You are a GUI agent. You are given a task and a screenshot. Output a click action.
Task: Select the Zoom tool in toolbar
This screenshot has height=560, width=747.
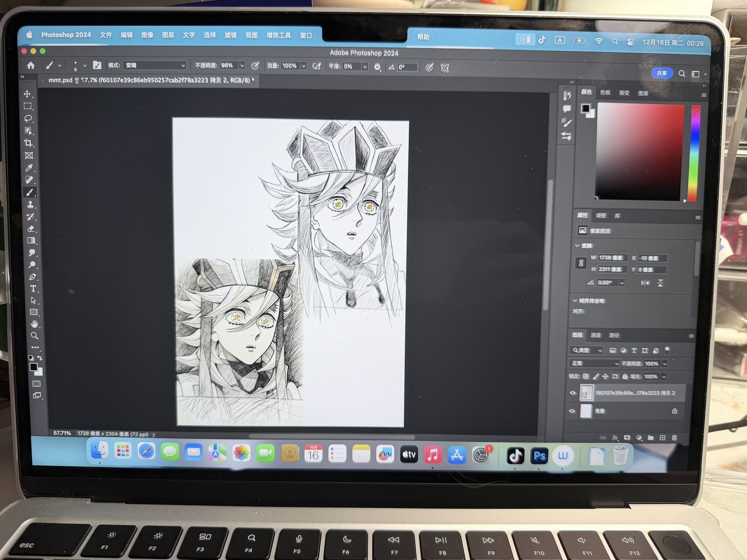(34, 335)
